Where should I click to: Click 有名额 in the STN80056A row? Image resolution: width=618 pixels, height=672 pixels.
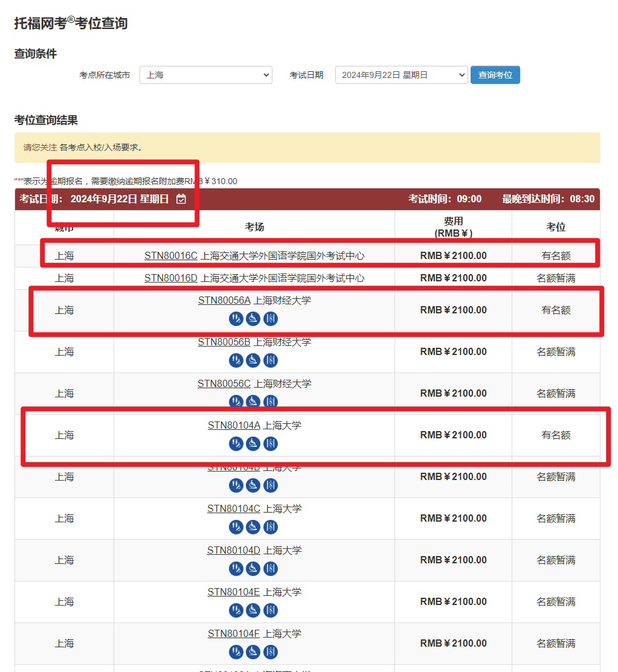pos(556,310)
